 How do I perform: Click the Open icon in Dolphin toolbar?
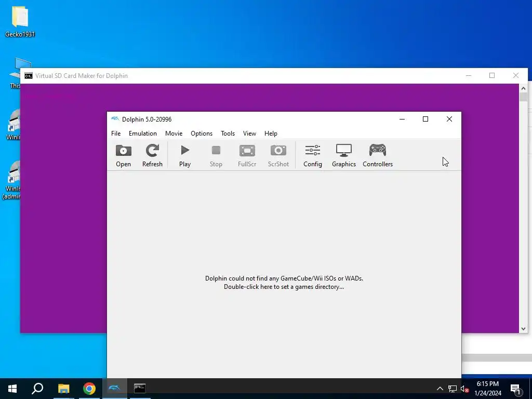tap(123, 156)
